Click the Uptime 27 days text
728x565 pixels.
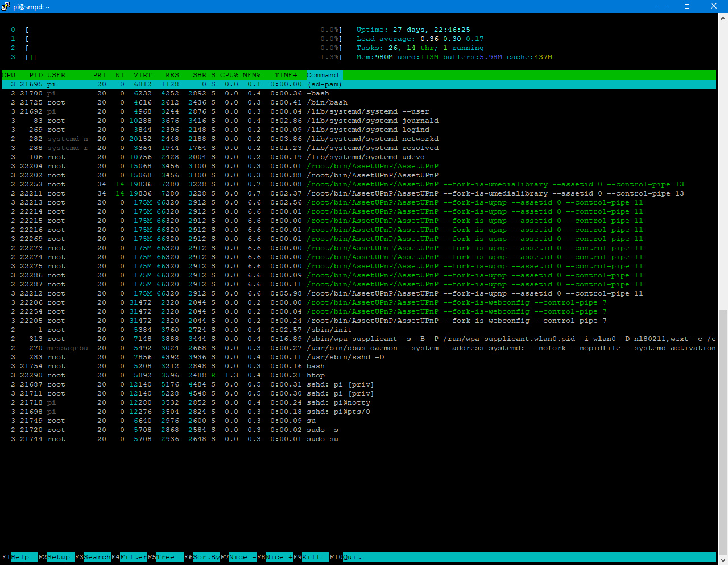[x=413, y=30]
